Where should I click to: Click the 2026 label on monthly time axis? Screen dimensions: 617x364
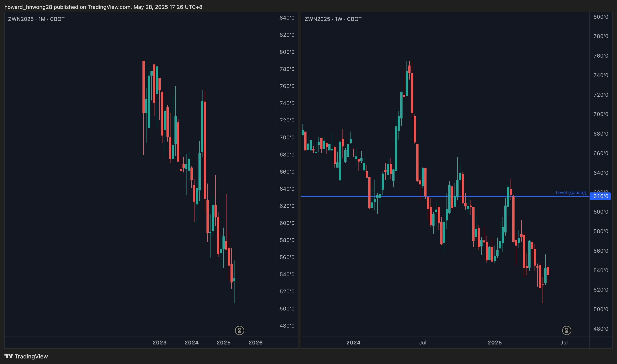pyautogui.click(x=255, y=343)
